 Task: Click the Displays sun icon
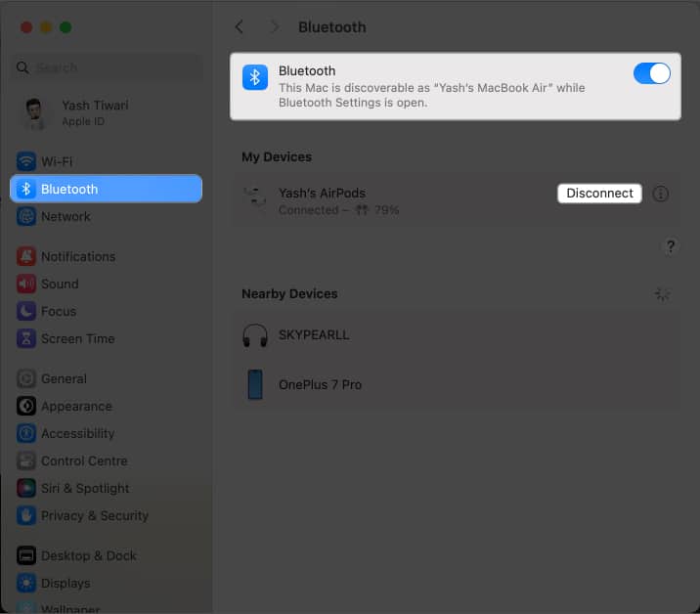click(26, 583)
